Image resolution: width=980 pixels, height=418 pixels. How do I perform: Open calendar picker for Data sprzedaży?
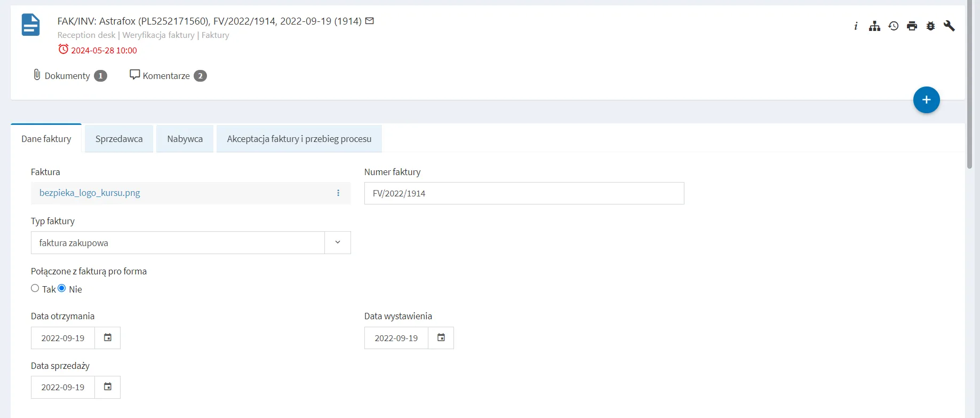click(108, 387)
